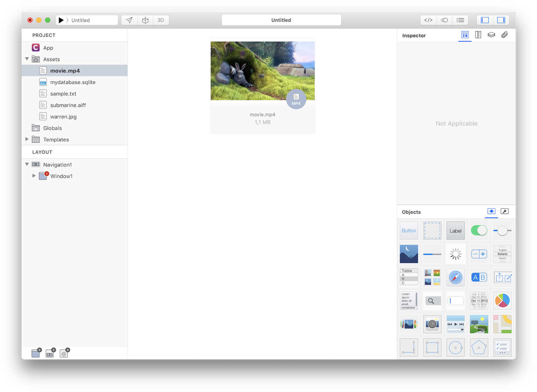This screenshot has width=537, height=392.
Task: Switch to Objects wrench tab
Action: click(505, 211)
